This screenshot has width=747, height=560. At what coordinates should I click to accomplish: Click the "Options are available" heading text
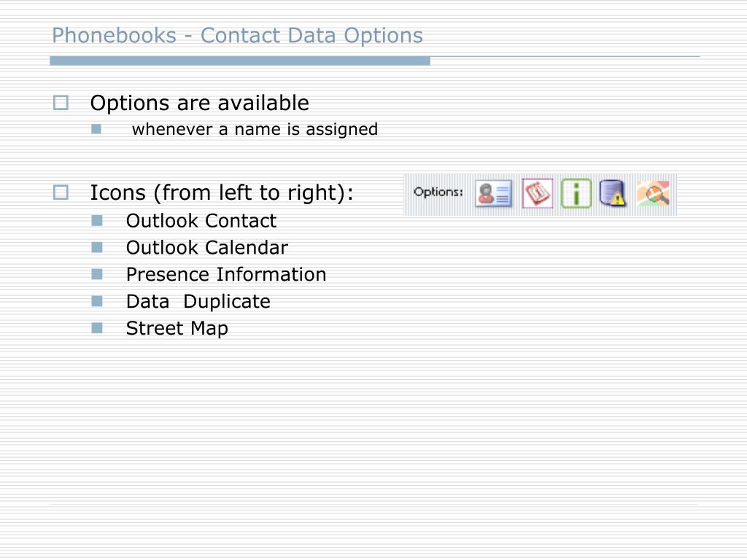pos(200,103)
